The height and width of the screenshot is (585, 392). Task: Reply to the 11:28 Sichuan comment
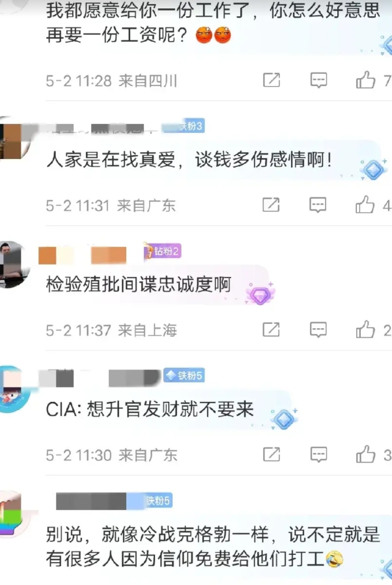[x=318, y=80]
